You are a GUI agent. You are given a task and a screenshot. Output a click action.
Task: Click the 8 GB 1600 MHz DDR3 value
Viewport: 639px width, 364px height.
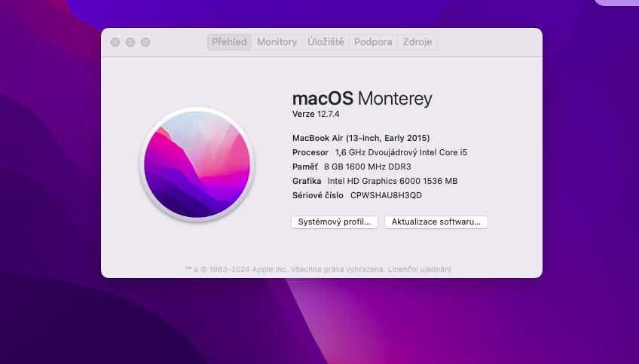point(368,167)
